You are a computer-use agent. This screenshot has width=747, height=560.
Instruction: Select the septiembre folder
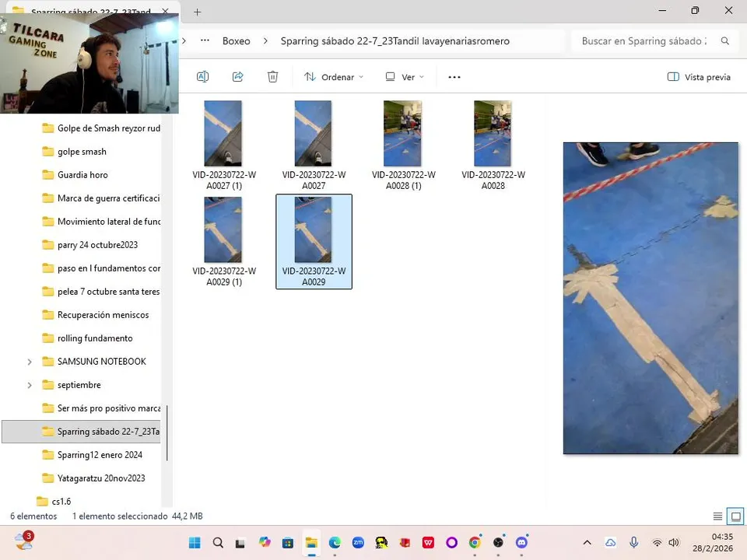(x=72, y=385)
